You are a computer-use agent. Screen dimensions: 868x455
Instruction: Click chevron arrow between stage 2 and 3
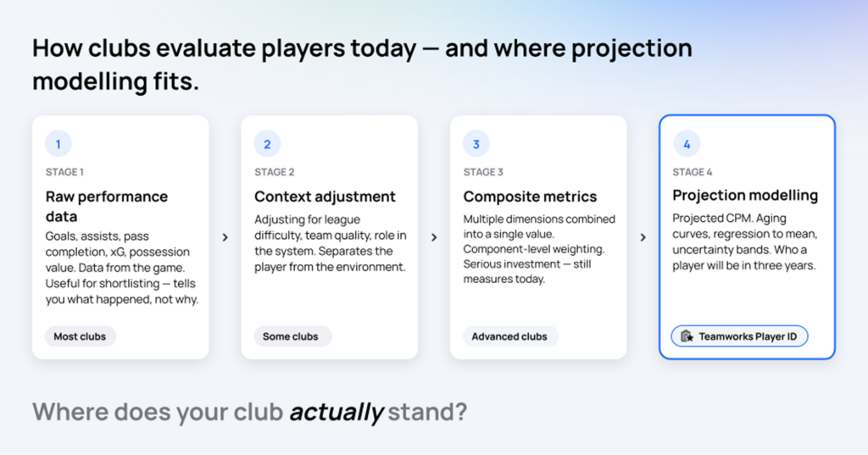[x=434, y=237]
